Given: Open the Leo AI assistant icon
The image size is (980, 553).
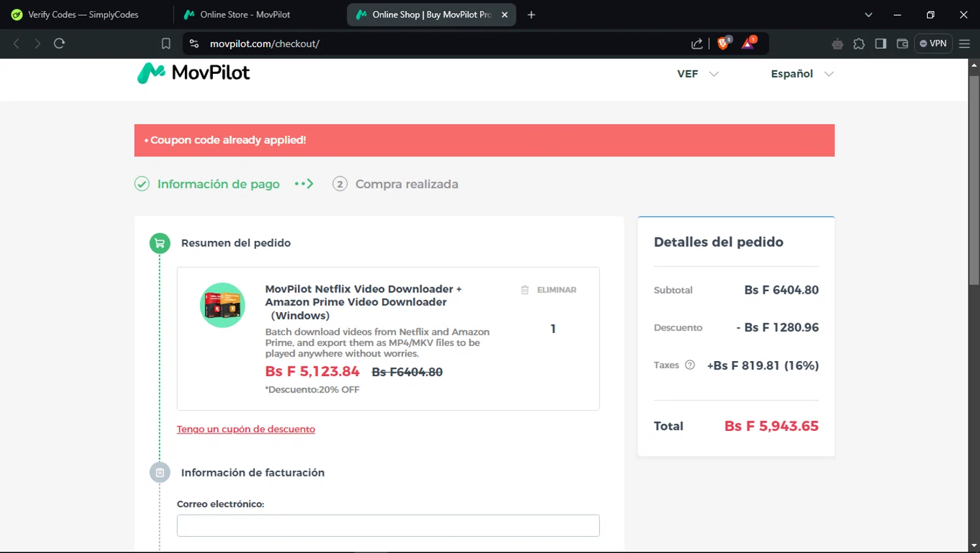Looking at the screenshot, I should point(838,44).
